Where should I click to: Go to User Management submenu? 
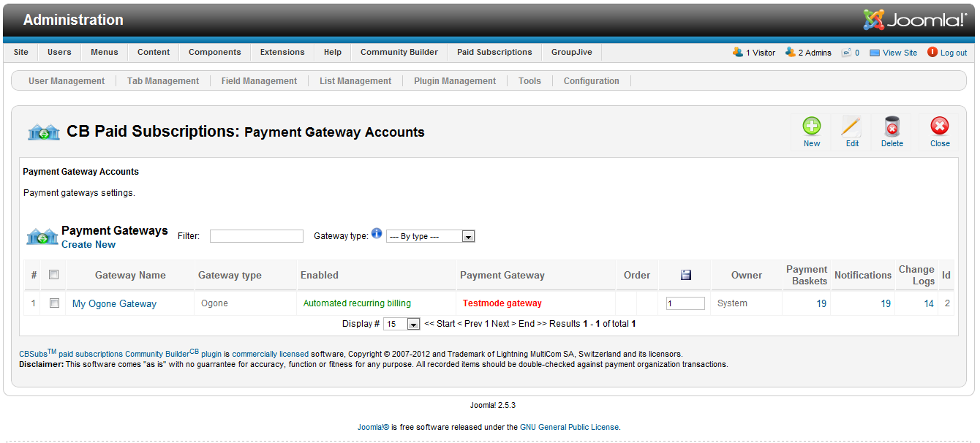pos(67,81)
